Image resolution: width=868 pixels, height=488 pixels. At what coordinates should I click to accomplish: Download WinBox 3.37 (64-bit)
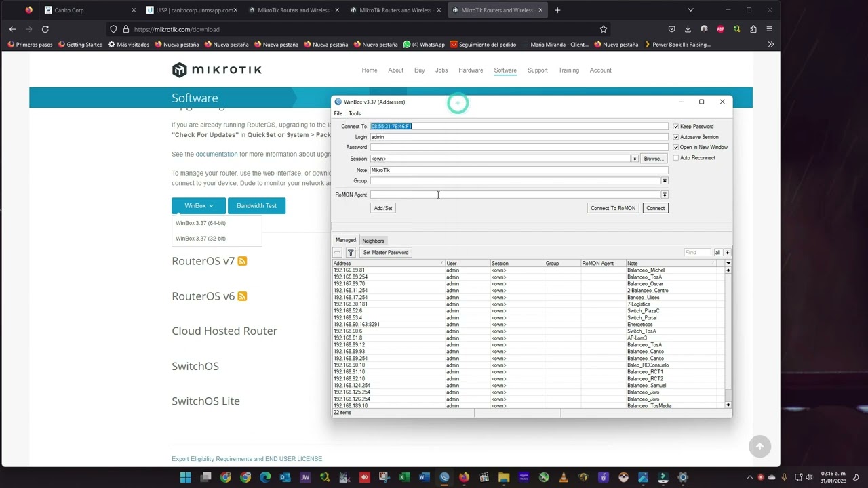coord(201,223)
